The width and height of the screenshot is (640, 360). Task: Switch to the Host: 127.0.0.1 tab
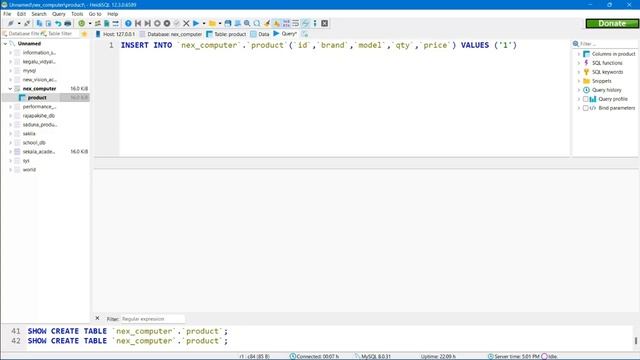click(x=115, y=34)
